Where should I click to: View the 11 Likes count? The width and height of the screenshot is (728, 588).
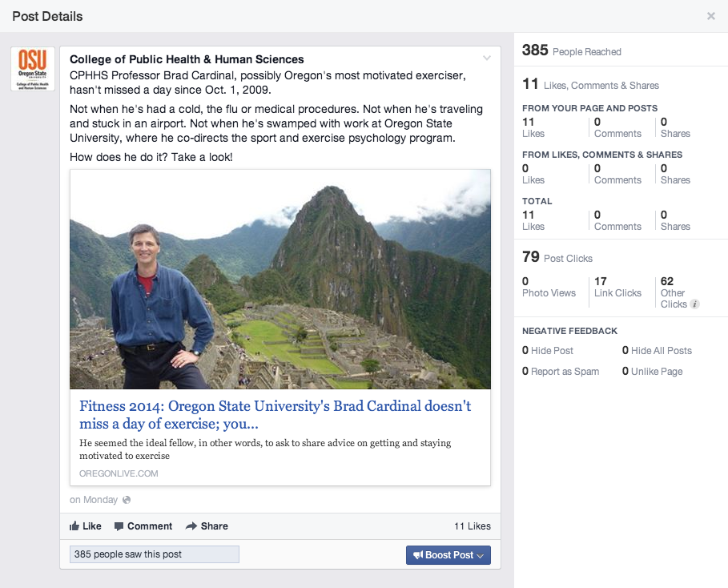pyautogui.click(x=473, y=526)
